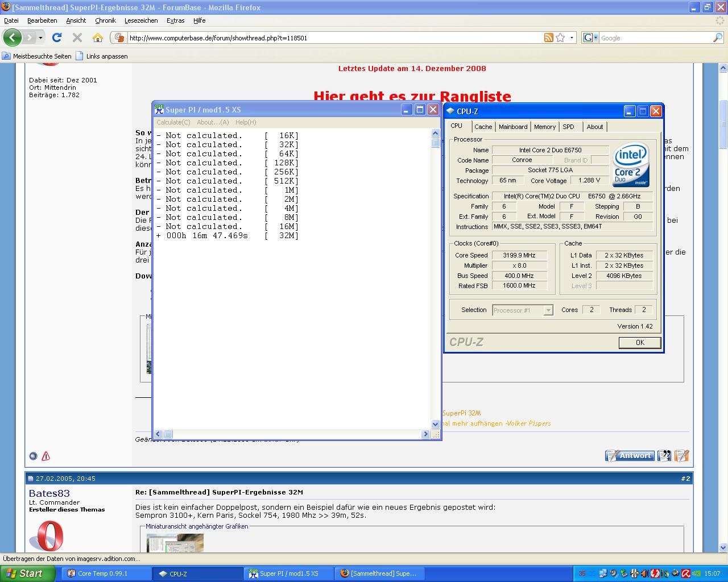The width and height of the screenshot is (728, 582).
Task: Expand the address bar URL history dropdown
Action: click(x=572, y=38)
